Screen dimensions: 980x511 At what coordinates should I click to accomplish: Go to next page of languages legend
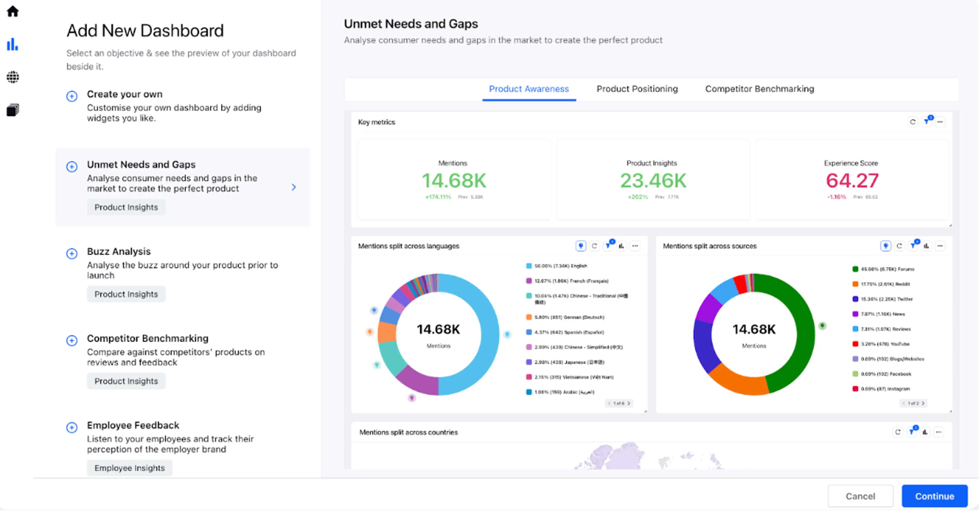click(629, 403)
